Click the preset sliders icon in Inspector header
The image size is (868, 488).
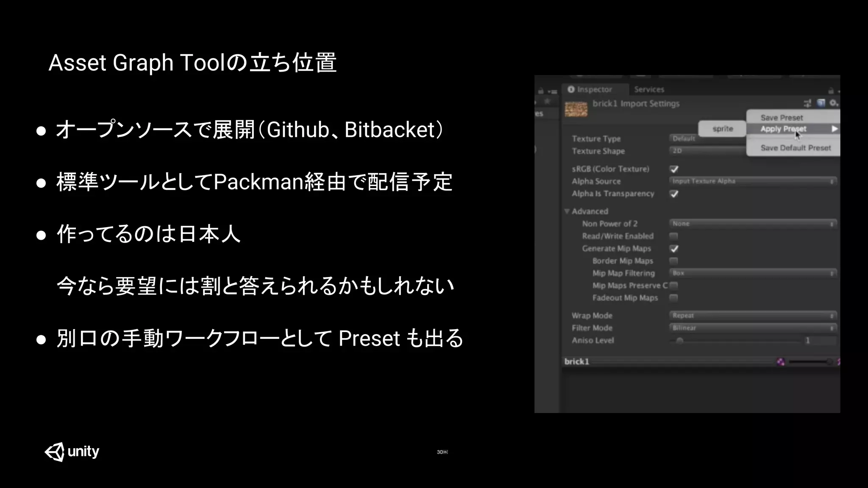(807, 103)
